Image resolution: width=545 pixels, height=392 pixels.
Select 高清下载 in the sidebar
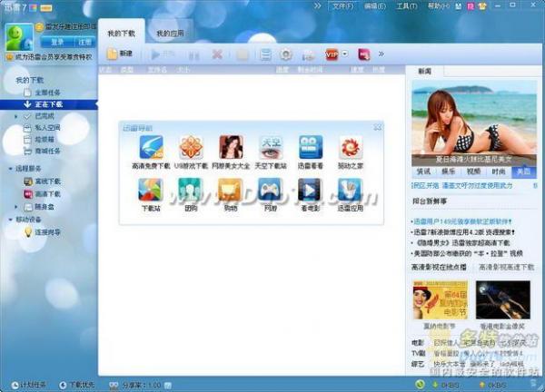click(47, 194)
